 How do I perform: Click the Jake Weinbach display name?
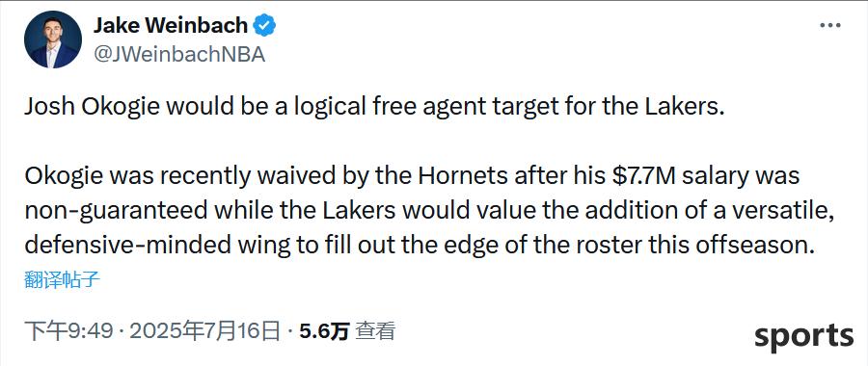click(171, 25)
